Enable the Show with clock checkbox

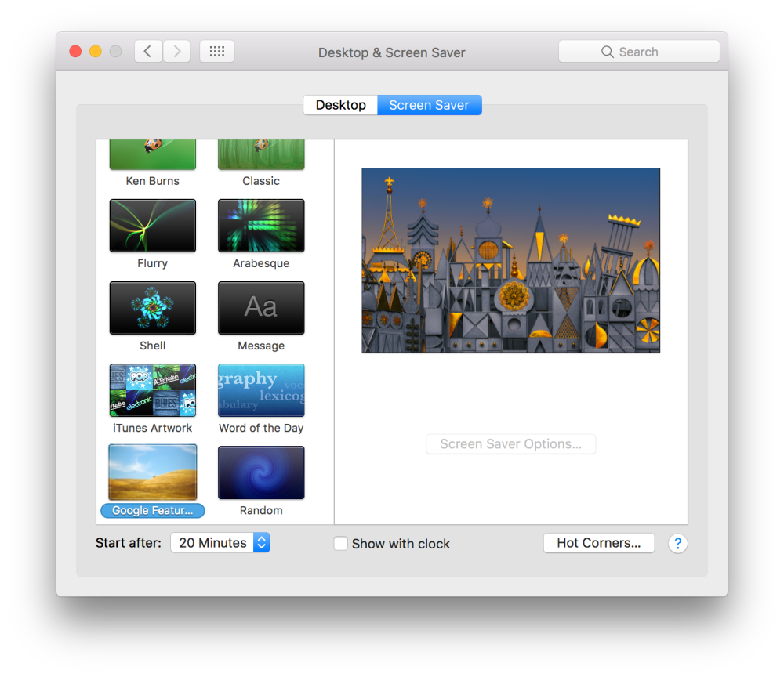tap(341, 544)
